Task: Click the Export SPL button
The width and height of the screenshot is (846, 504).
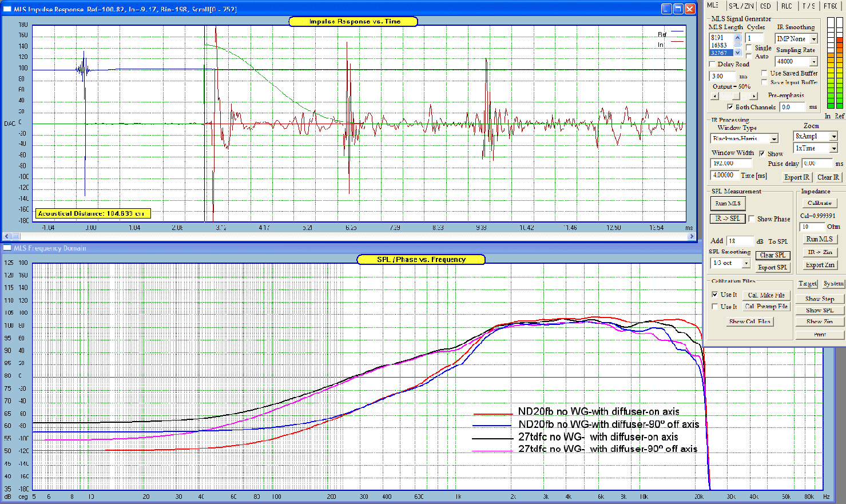Action: tap(773, 267)
